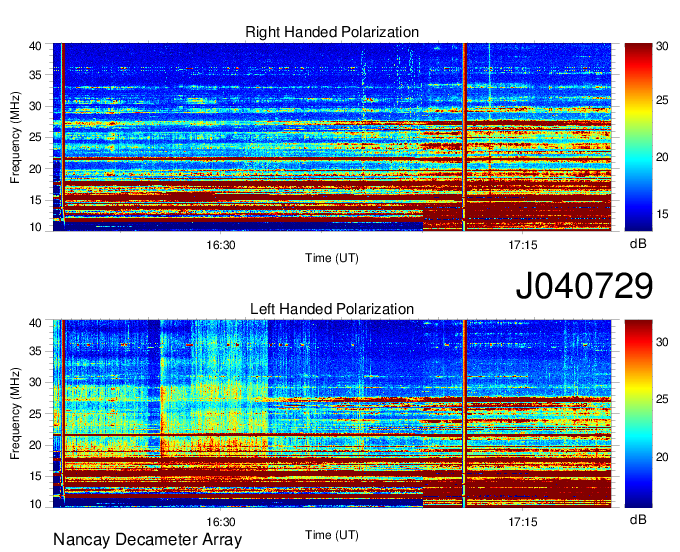This screenshot has width=680, height=552.
Task: Click the 'Nancay Decameter Array' caption
Action: 147,540
